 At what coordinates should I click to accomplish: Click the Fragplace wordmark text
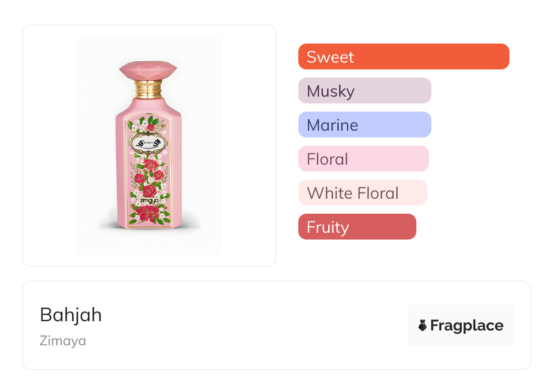click(467, 325)
